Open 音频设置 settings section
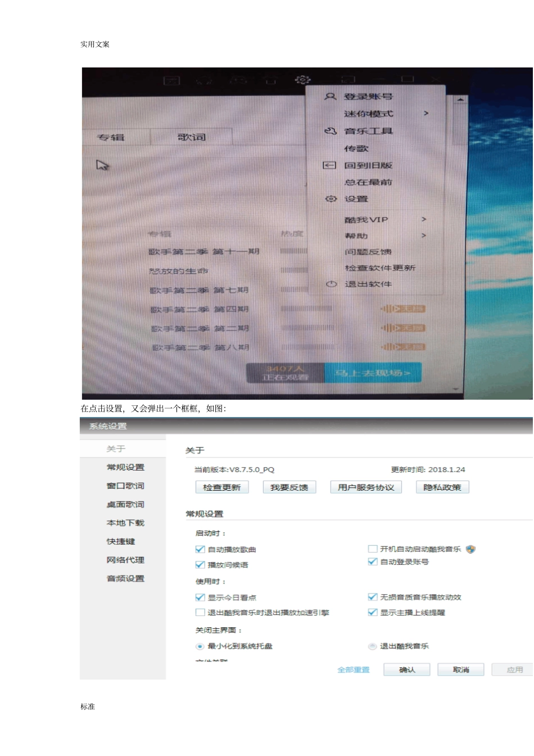This screenshot has width=534, height=756. (x=125, y=578)
